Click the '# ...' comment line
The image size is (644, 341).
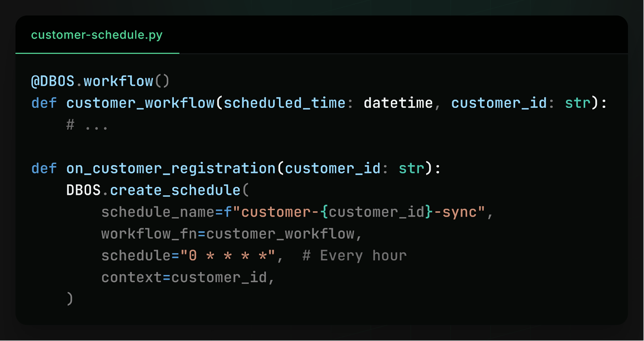pos(87,125)
